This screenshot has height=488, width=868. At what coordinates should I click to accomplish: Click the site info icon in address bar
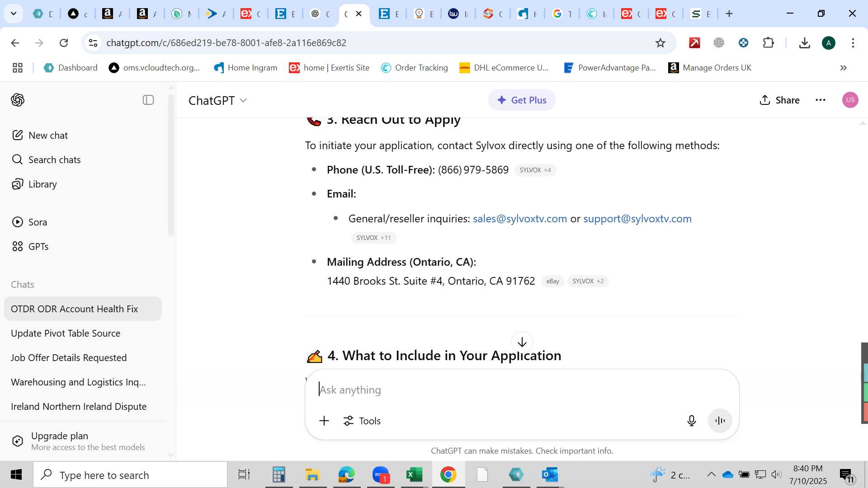click(x=93, y=42)
